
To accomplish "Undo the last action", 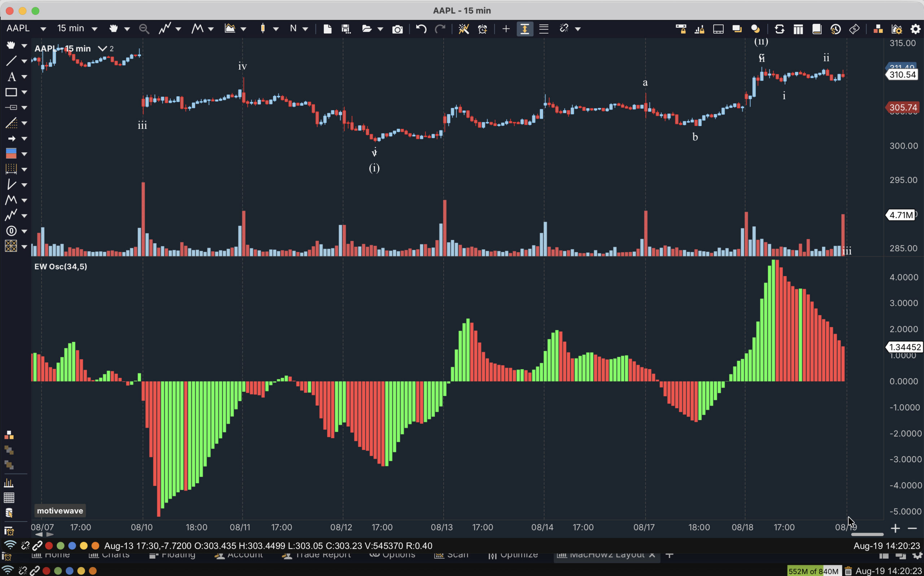I will (x=421, y=29).
